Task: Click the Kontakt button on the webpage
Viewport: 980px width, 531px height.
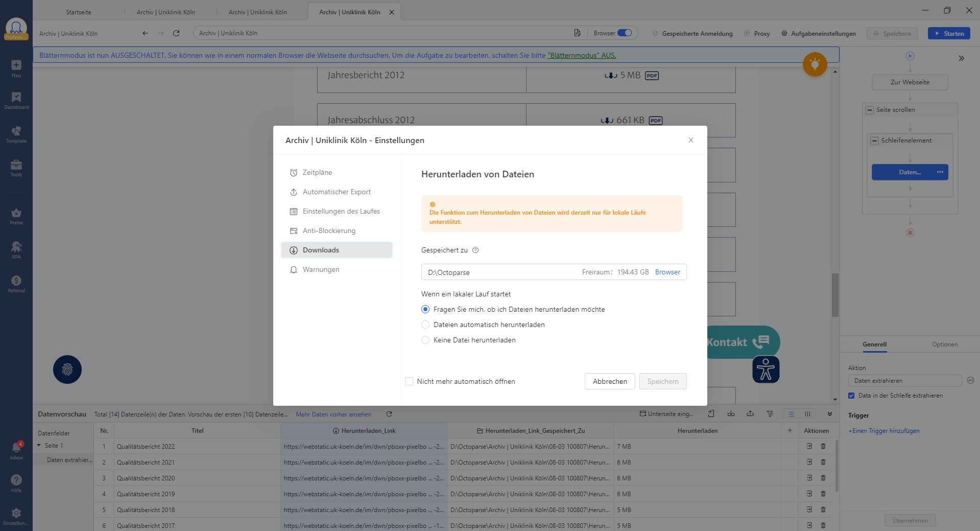Action: (743, 342)
